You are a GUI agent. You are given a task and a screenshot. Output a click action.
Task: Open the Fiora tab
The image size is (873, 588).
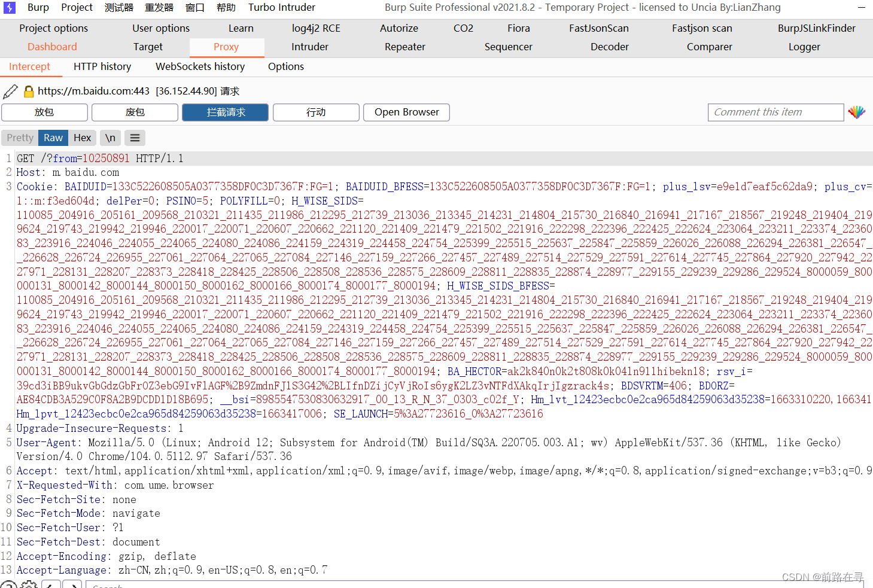point(519,28)
